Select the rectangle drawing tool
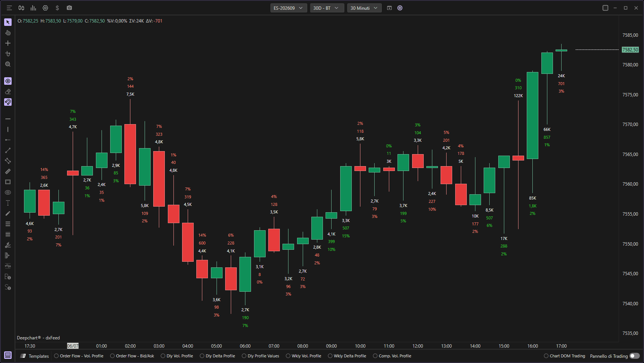The image size is (644, 363). coord(8,182)
